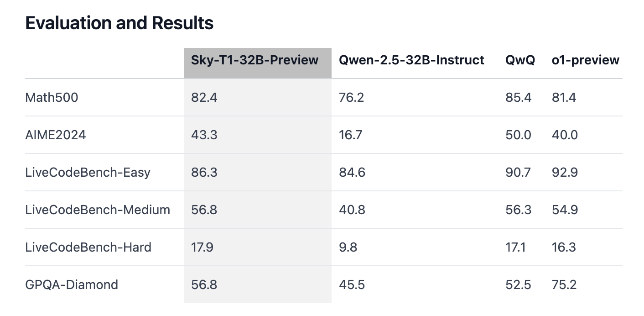Click Qwen GPQA-Diamond score 45.5
Image resolution: width=644 pixels, height=316 pixels.
tap(352, 285)
